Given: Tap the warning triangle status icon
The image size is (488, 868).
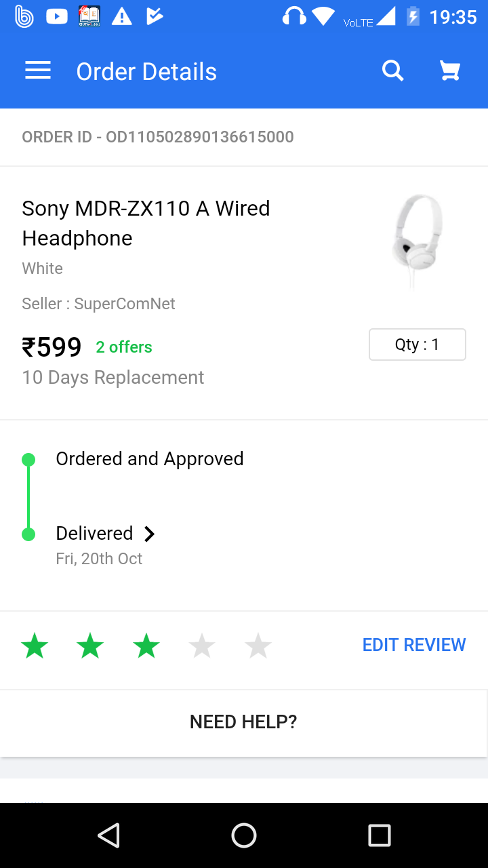Looking at the screenshot, I should coord(121,16).
